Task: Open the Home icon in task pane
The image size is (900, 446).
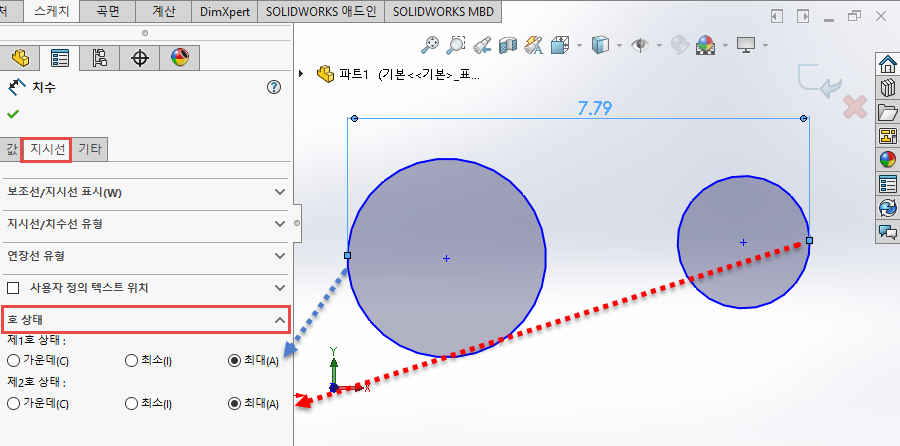Action: click(x=887, y=64)
